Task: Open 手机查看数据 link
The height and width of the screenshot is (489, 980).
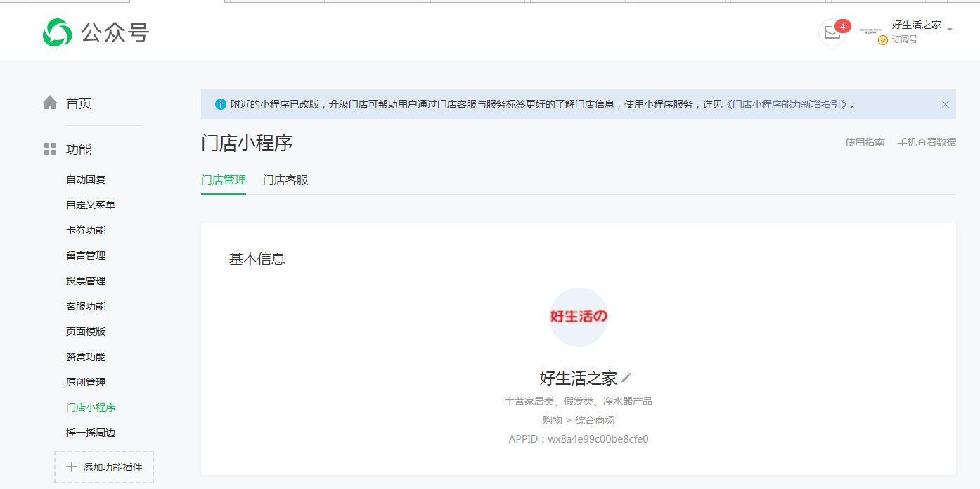Action: (927, 142)
